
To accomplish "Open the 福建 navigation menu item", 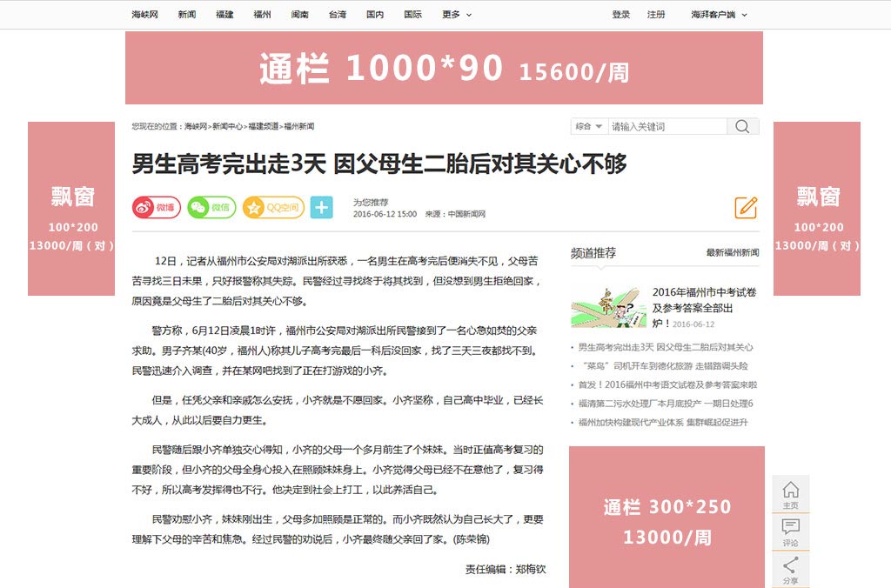I will 224,15.
